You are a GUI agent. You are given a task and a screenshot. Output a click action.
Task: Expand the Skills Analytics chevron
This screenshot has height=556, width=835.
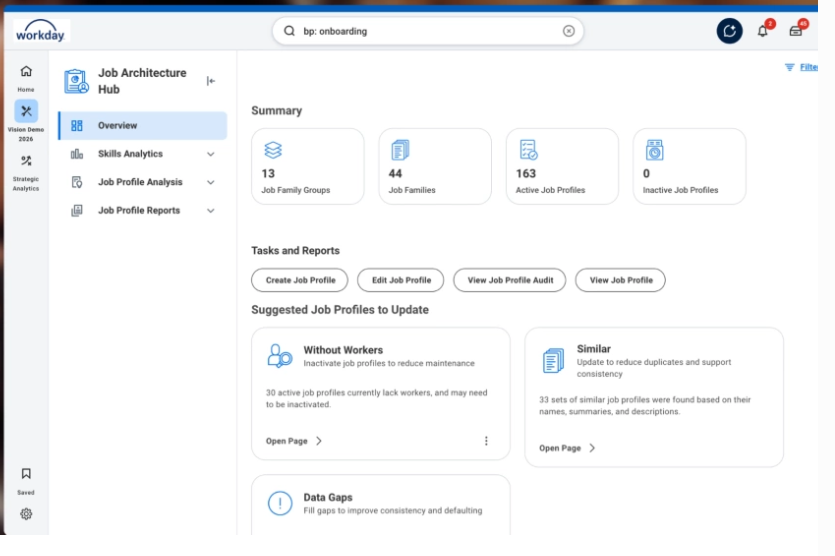click(211, 154)
